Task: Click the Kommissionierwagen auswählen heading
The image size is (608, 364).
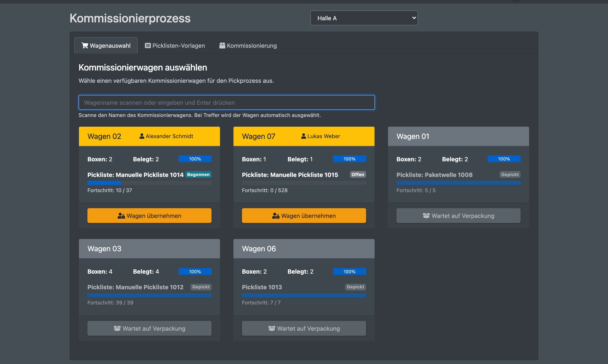Action: click(x=143, y=67)
